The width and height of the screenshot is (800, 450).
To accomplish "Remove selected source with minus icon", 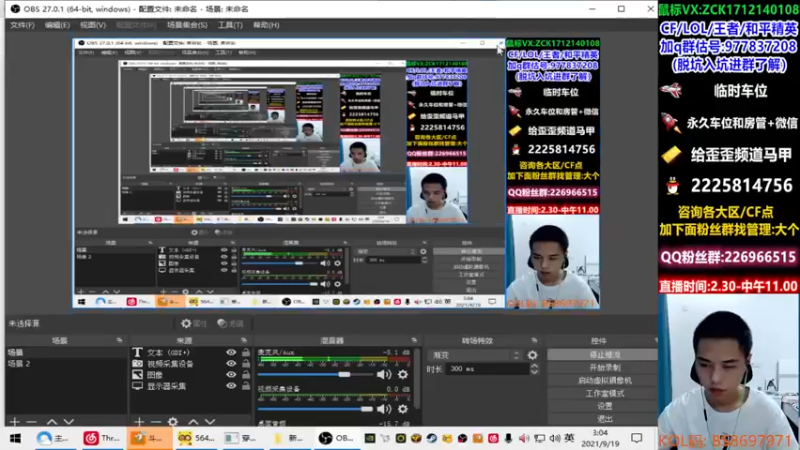I will pyautogui.click(x=156, y=421).
